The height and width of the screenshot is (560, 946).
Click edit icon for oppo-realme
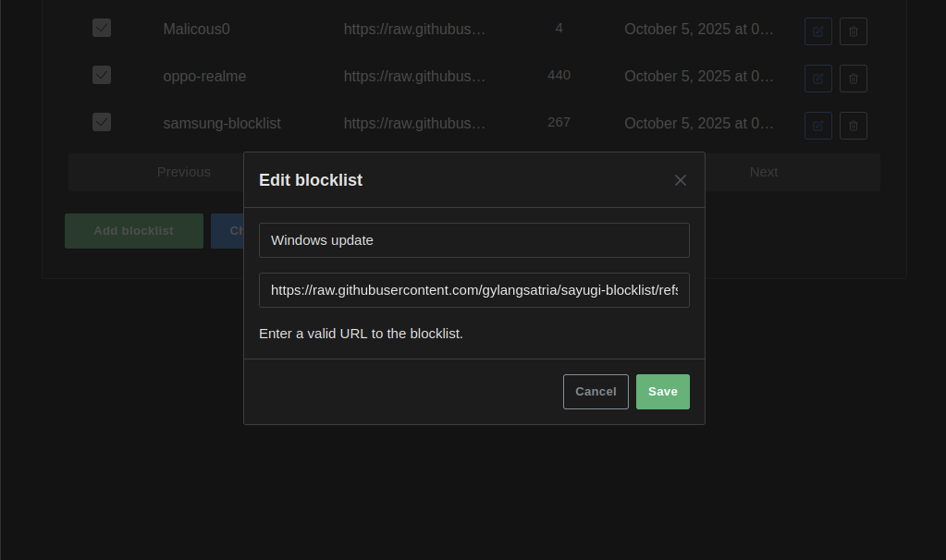click(x=817, y=79)
